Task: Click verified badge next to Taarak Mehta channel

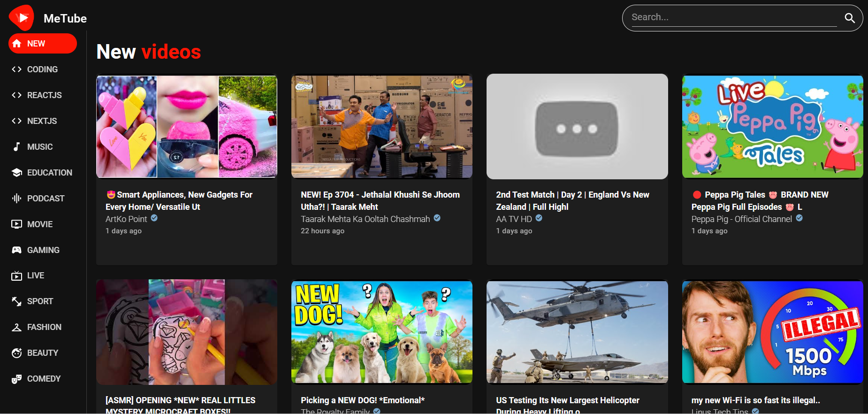Action: (437, 218)
